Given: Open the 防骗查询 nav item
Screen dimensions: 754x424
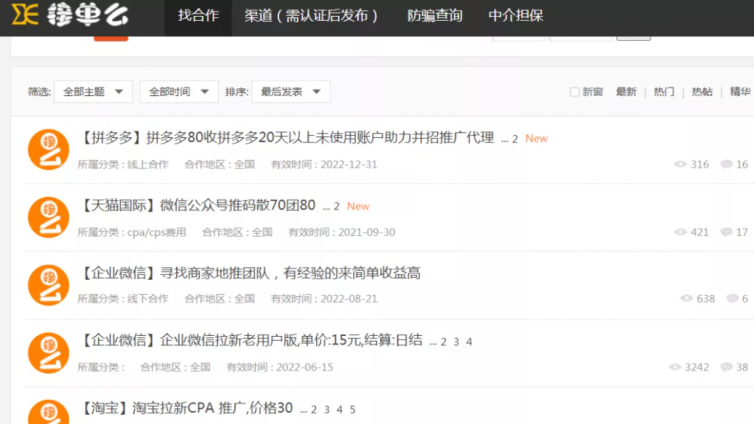Looking at the screenshot, I should coord(435,16).
